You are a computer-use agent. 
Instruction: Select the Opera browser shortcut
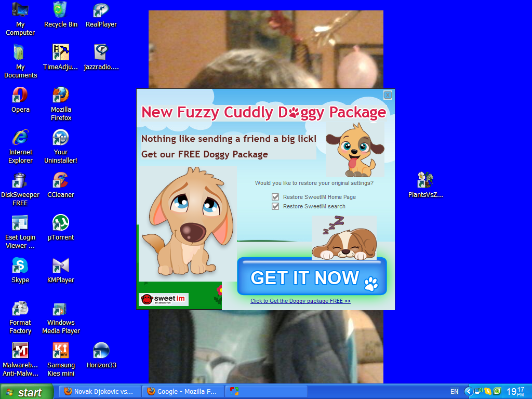(20, 100)
